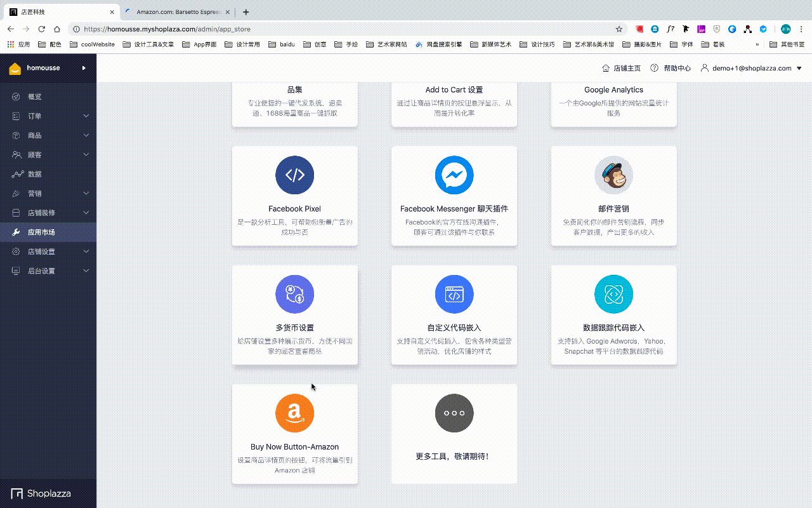Expand the 订单 sidebar chevron
Screen dimensions: 812x508
pos(86,116)
